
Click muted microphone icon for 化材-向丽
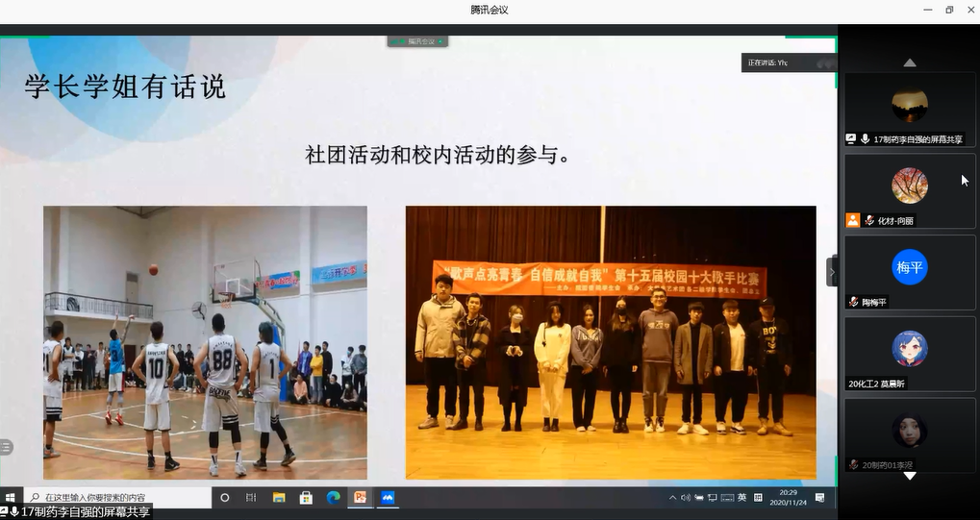[869, 220]
